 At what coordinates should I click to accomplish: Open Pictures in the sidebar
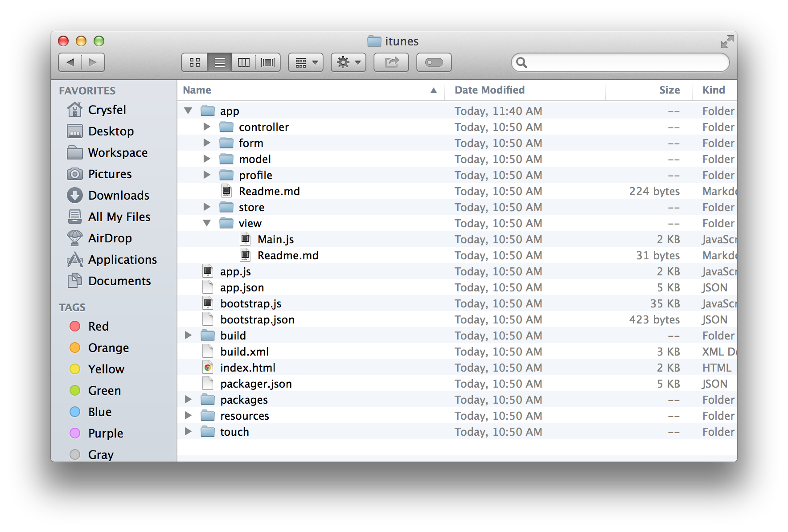tap(99, 174)
